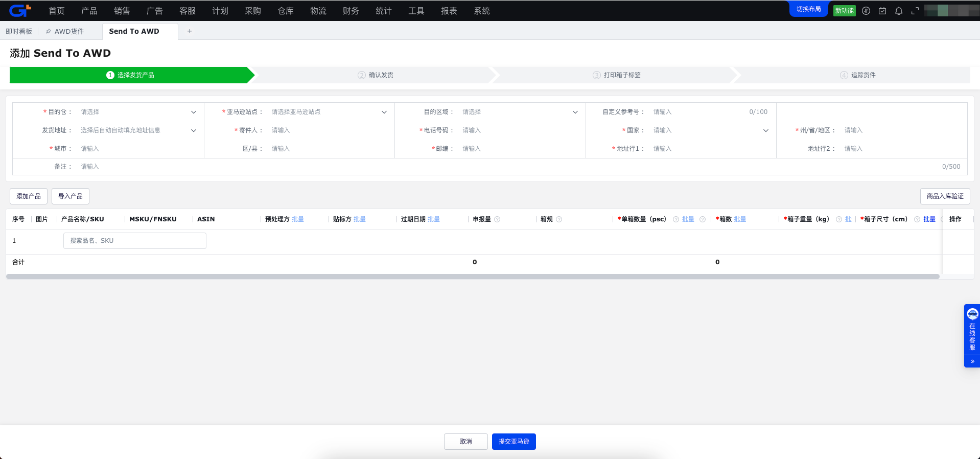Click the blue G+ logo icon
This screenshot has width=980, height=459.
[x=20, y=10]
